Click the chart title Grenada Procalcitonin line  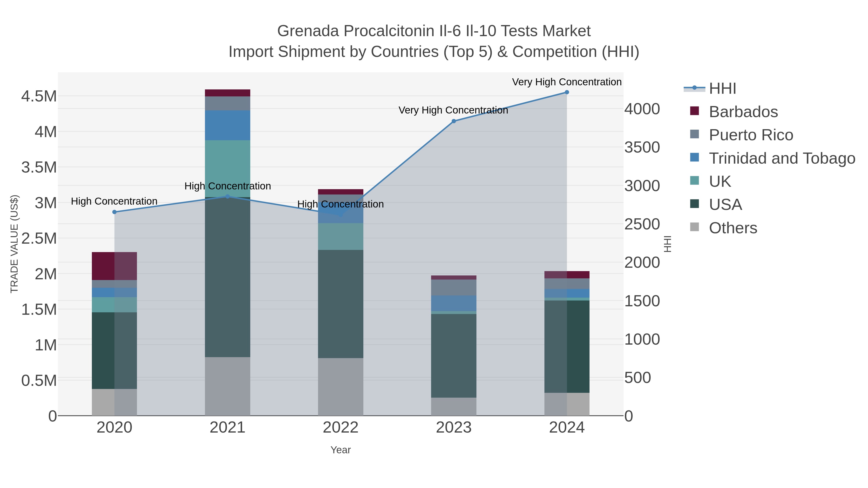(434, 31)
